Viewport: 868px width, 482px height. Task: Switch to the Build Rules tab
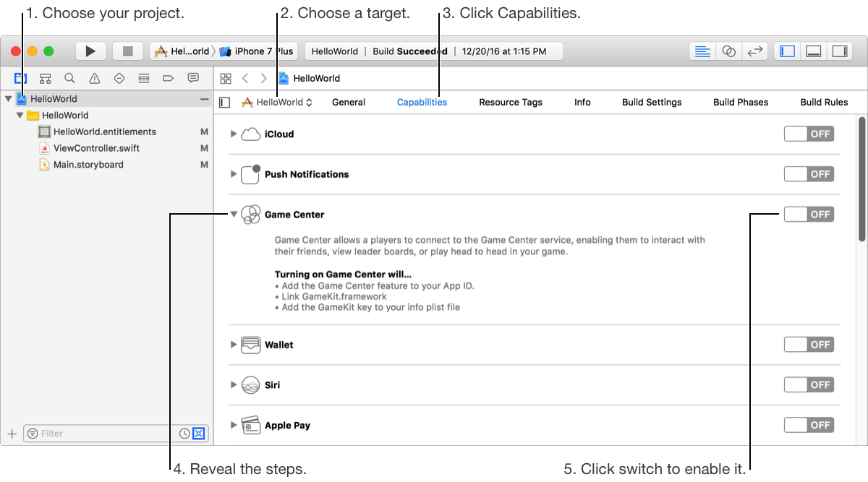coord(824,103)
